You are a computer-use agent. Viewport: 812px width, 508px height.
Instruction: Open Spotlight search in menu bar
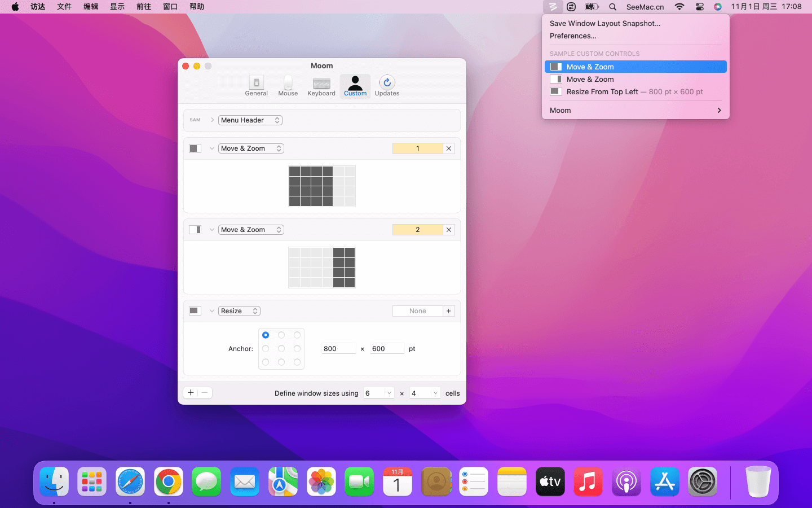point(612,7)
